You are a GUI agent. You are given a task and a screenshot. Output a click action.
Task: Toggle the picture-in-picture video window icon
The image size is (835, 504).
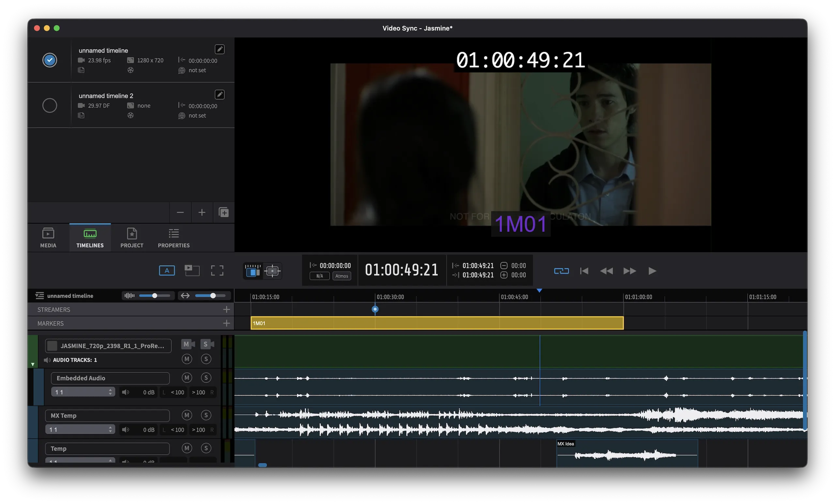192,271
